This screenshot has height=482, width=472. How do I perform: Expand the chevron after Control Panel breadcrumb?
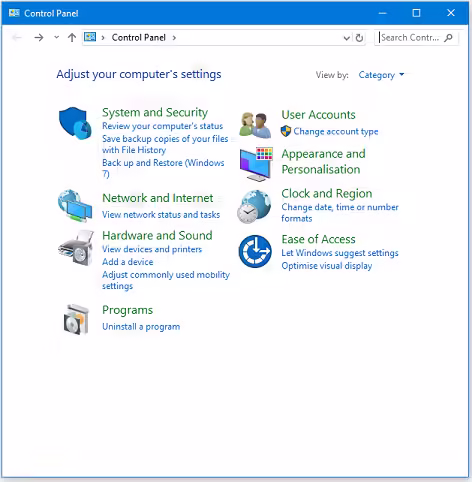coord(174,38)
